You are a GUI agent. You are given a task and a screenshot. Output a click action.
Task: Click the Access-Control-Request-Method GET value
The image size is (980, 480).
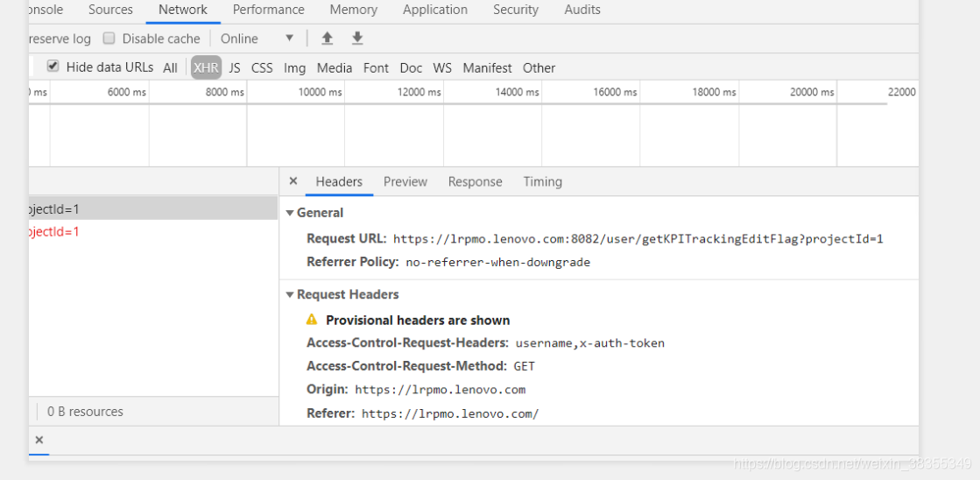coord(525,366)
